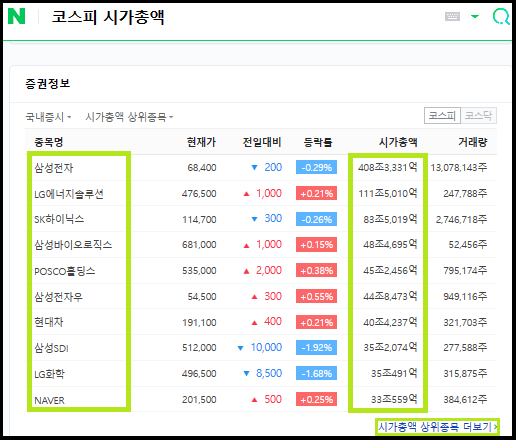Open the 시가총액 상위종목 dropdown
Image resolution: width=516 pixels, height=440 pixels.
tap(129, 117)
